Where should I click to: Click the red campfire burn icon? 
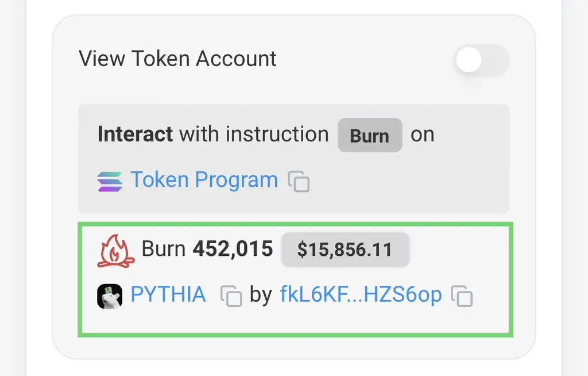116,251
